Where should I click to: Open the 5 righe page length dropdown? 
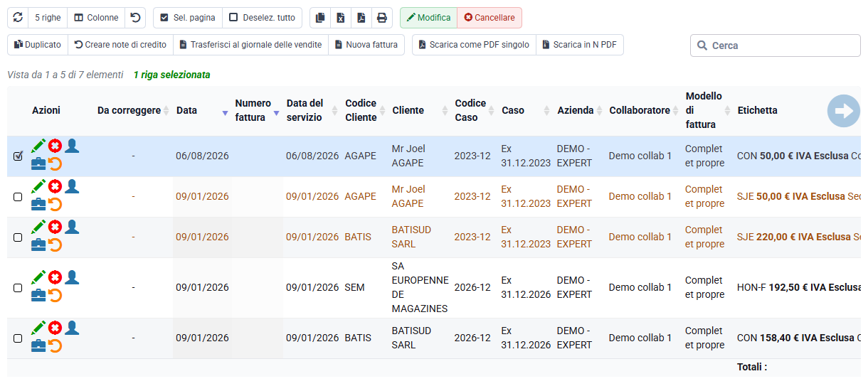pyautogui.click(x=48, y=18)
